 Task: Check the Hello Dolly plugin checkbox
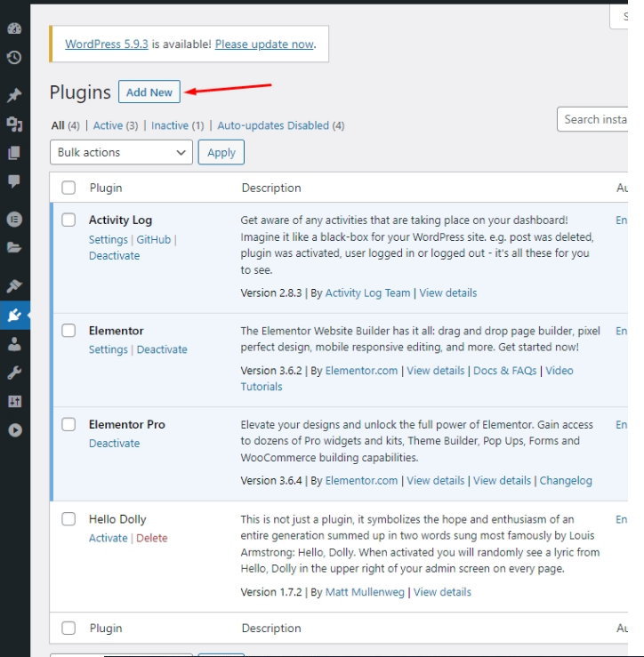click(68, 518)
